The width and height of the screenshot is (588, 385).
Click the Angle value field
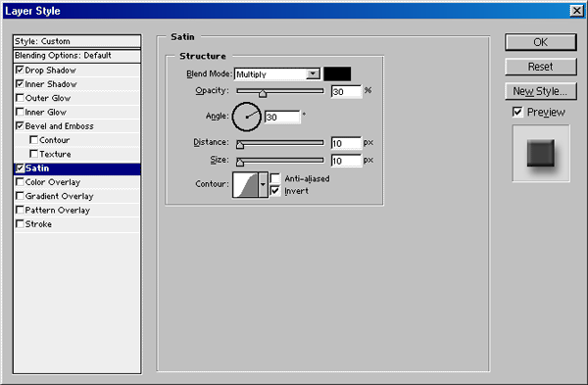tap(282, 117)
